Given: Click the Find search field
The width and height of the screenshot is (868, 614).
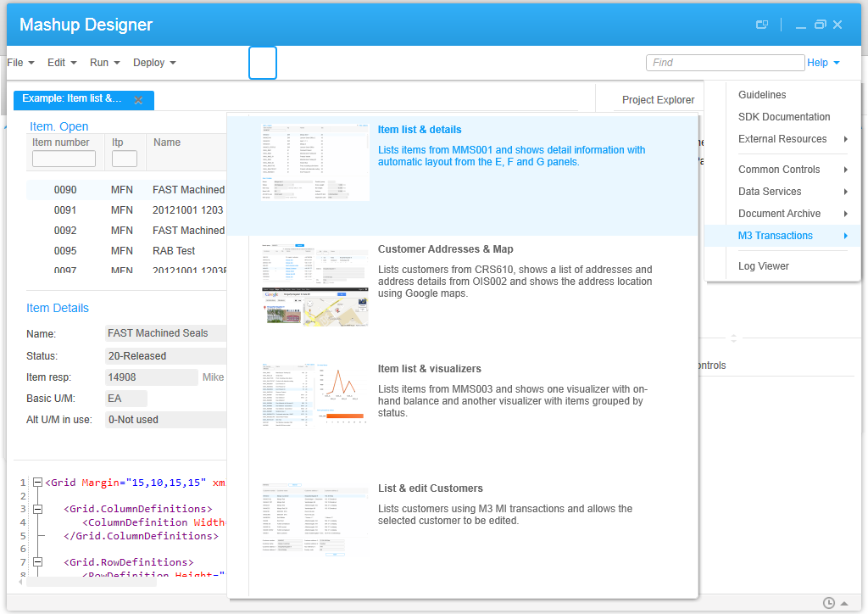Looking at the screenshot, I should [x=725, y=63].
